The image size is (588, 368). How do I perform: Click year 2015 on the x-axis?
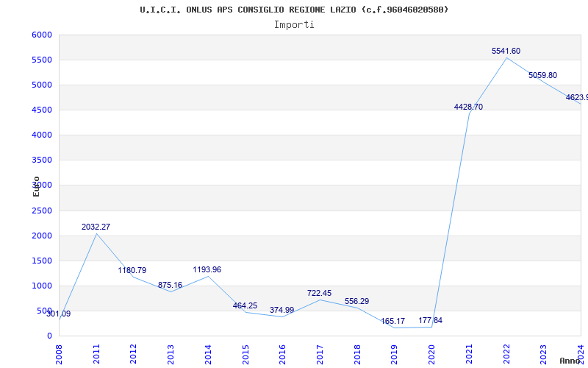[245, 354]
